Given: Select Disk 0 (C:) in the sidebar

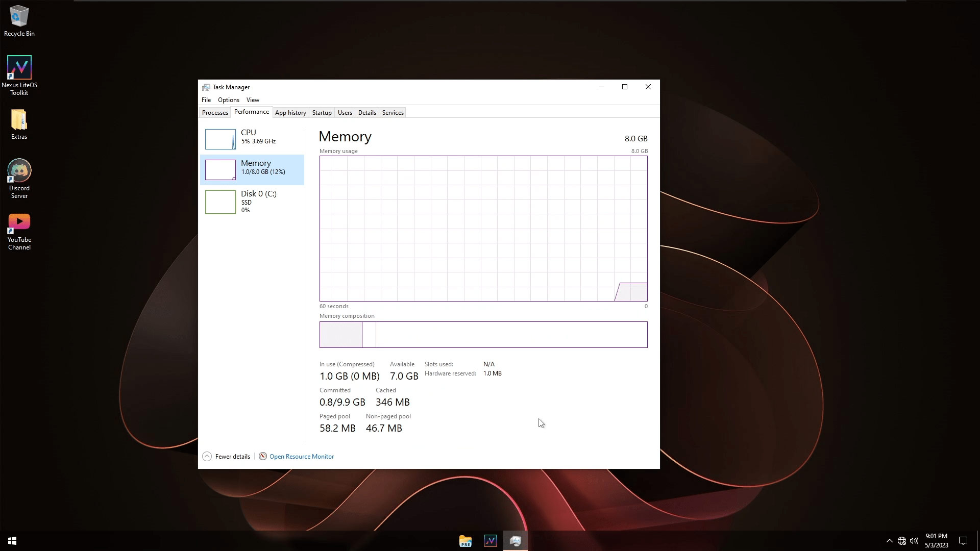Looking at the screenshot, I should point(252,201).
